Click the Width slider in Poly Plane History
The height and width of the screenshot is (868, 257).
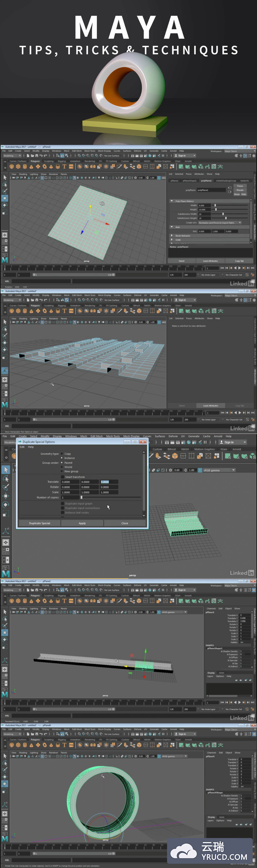230,205
